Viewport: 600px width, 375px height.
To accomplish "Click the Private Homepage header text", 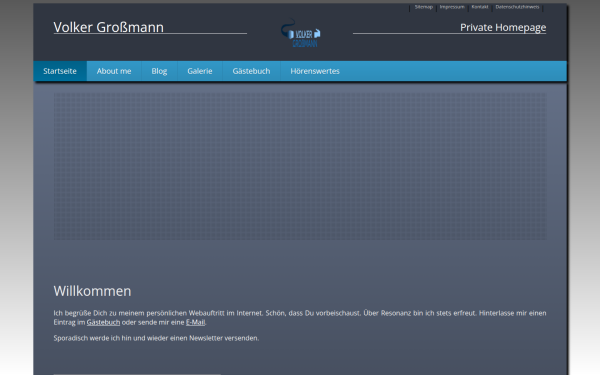I will (x=503, y=28).
